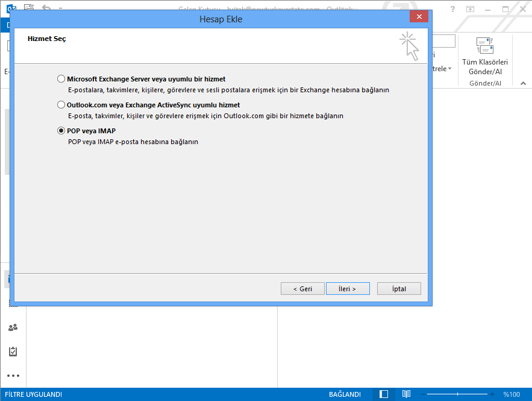532x401 pixels.
Task: Click the BAĞLANDI status text
Action: (x=345, y=394)
